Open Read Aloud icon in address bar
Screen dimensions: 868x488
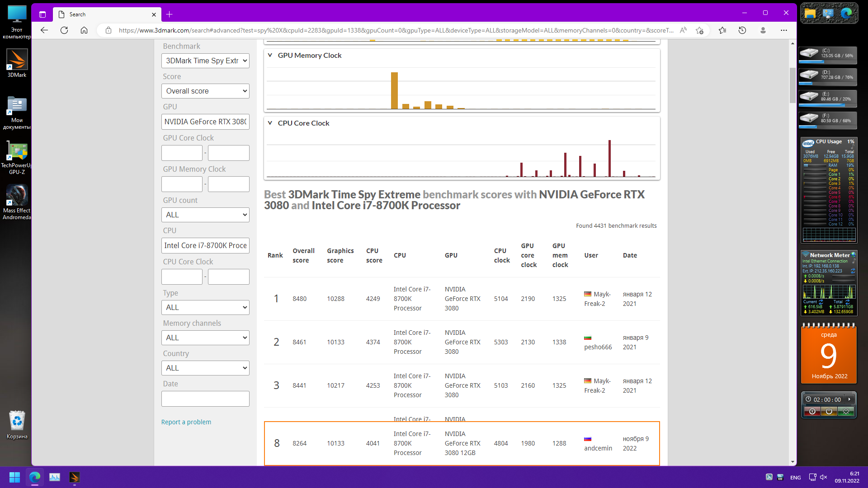tap(683, 30)
